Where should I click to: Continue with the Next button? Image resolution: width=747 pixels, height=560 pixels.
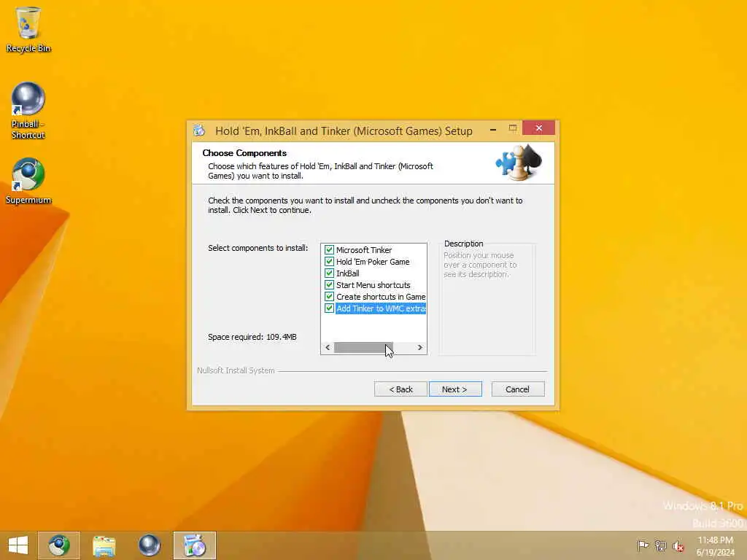(x=455, y=389)
